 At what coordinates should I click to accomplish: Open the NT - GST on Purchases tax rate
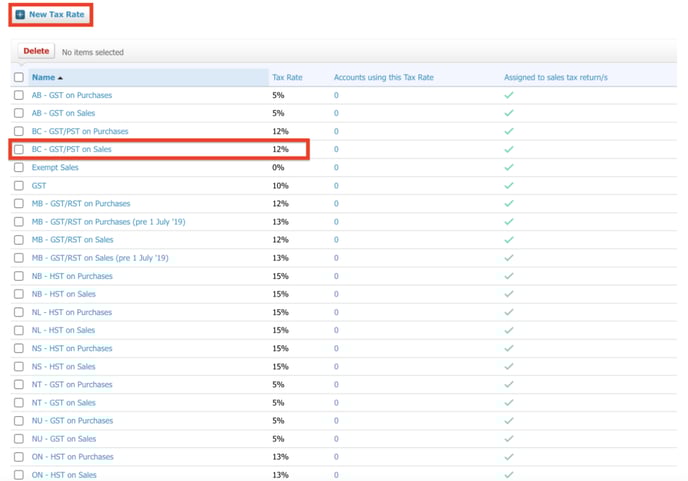coord(72,384)
